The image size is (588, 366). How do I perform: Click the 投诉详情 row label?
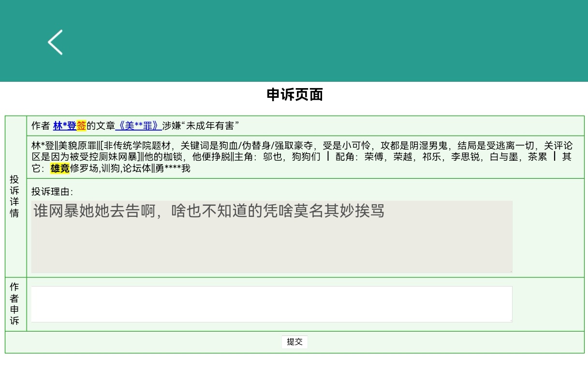coord(15,196)
